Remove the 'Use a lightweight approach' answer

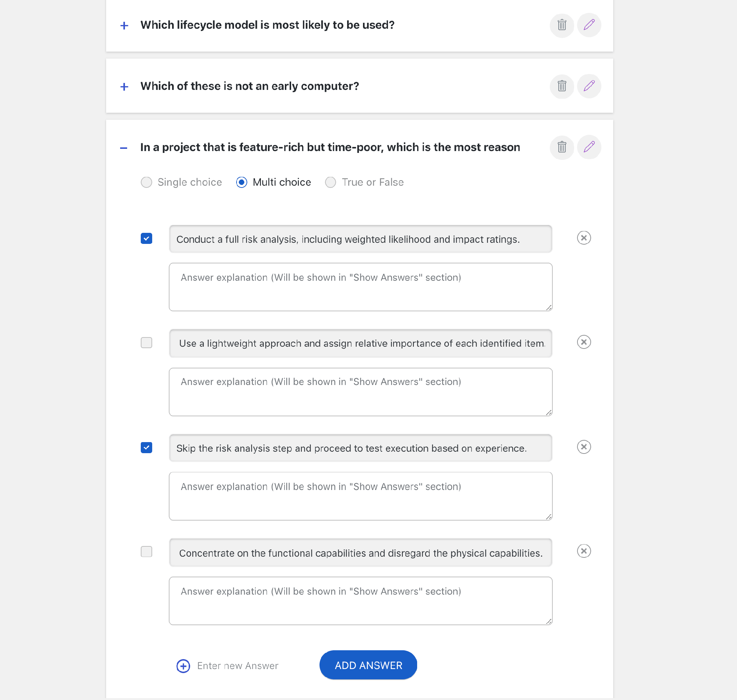point(584,342)
